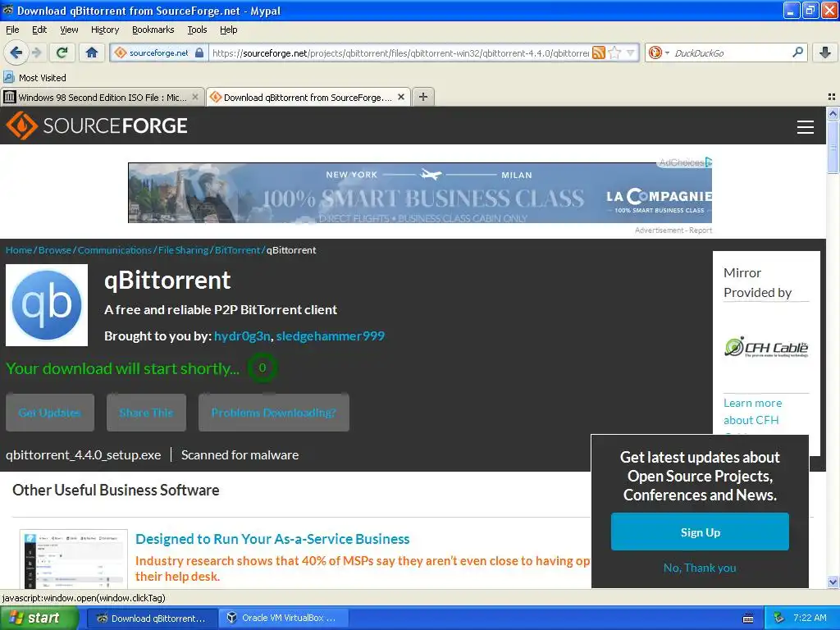The height and width of the screenshot is (630, 840).
Task: Open Designed to Run Your As-a-Service Business link
Action: coord(272,539)
